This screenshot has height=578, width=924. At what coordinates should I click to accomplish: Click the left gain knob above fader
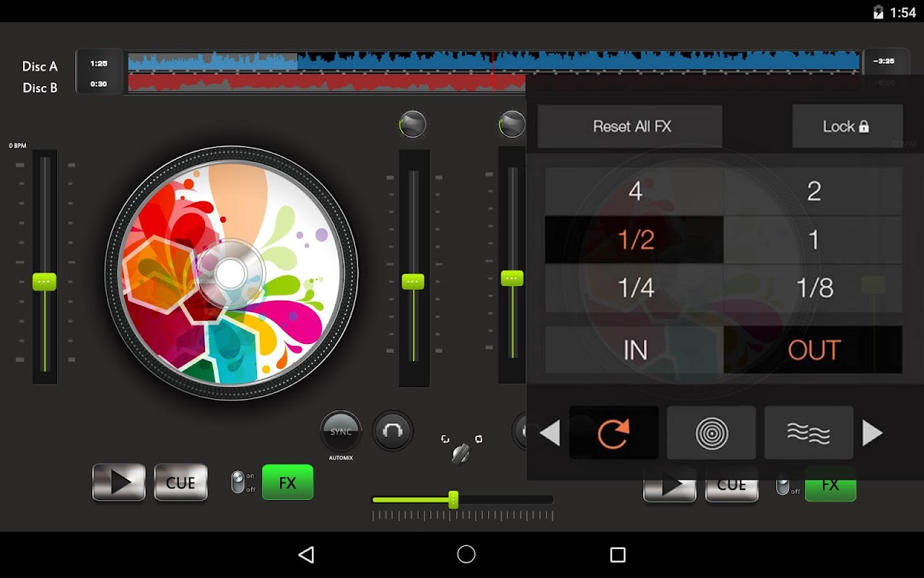click(413, 124)
